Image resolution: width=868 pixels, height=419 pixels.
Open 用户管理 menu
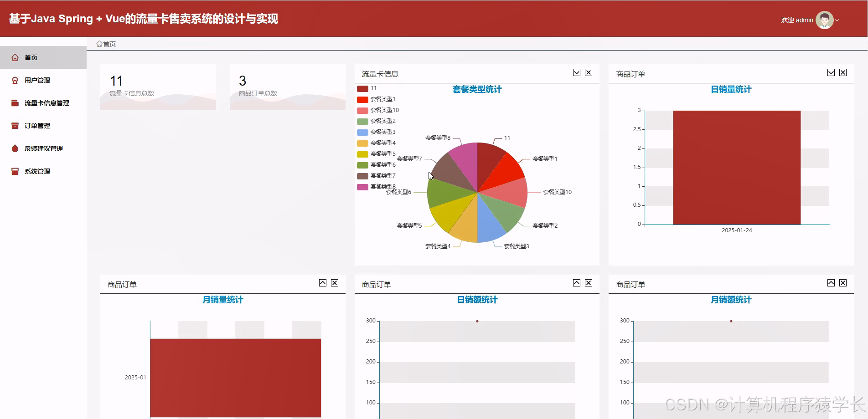[43, 80]
